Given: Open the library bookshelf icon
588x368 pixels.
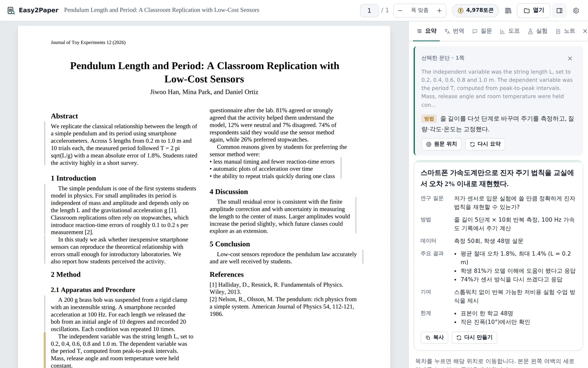Looking at the screenshot, I should tap(508, 11).
